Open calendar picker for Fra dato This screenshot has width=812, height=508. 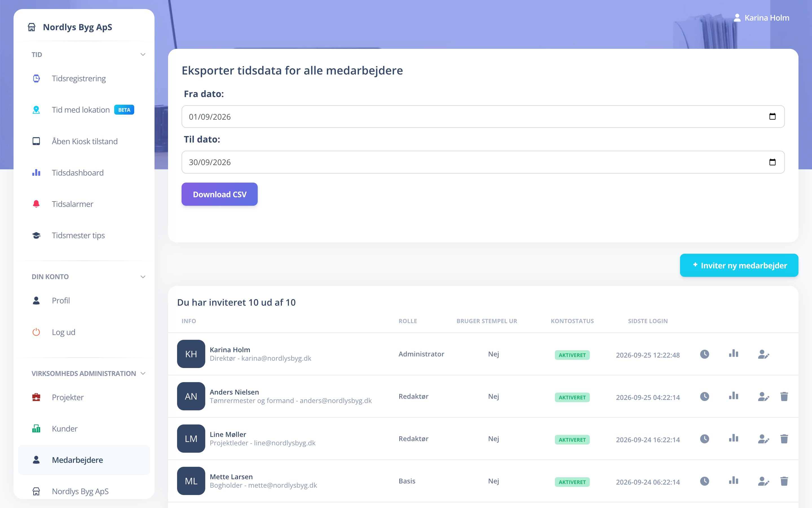click(773, 116)
